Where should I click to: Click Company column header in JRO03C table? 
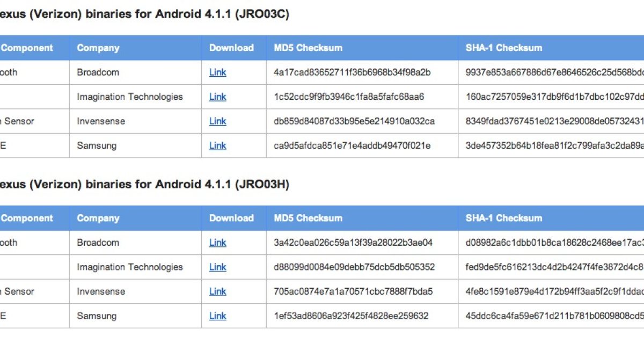coord(98,48)
